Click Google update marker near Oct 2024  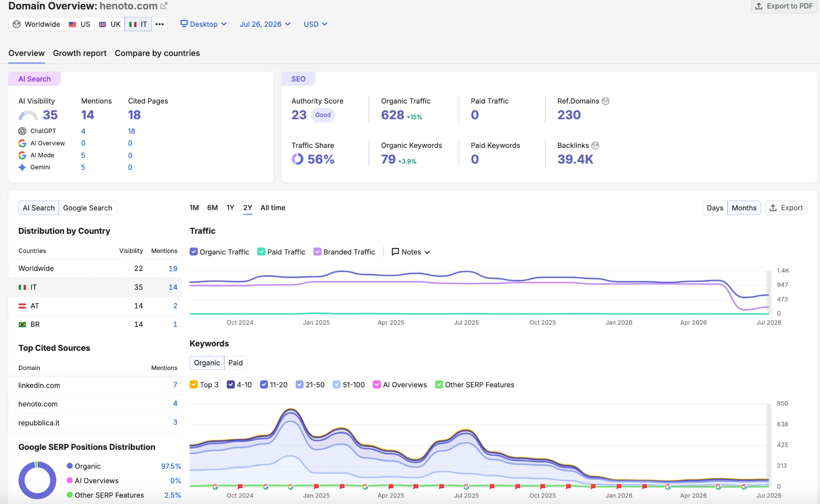[x=215, y=487]
